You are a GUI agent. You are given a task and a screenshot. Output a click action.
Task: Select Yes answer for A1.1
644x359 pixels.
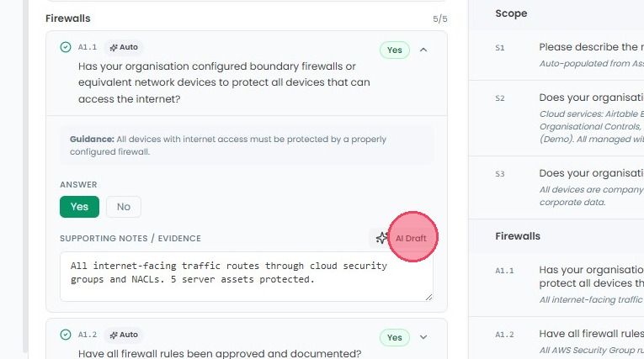79,207
